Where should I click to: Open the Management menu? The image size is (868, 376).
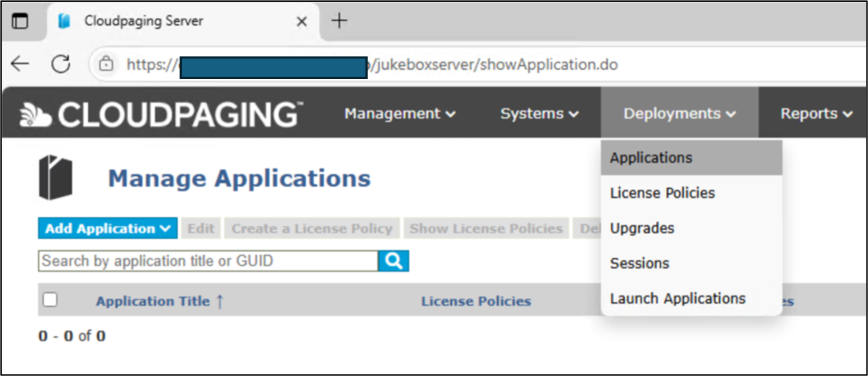click(x=400, y=114)
